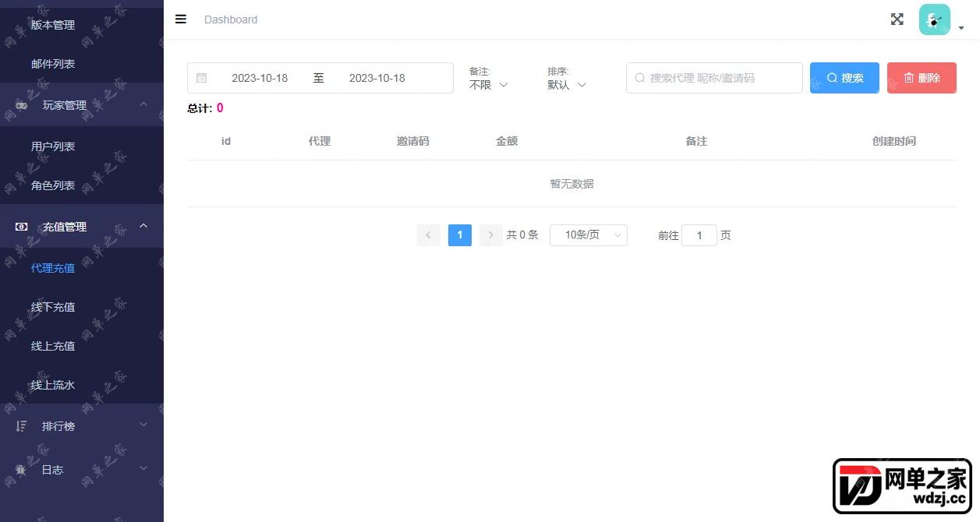This screenshot has width=980, height=522.
Task: Click the sort icon for 排行榜
Action: [21, 426]
